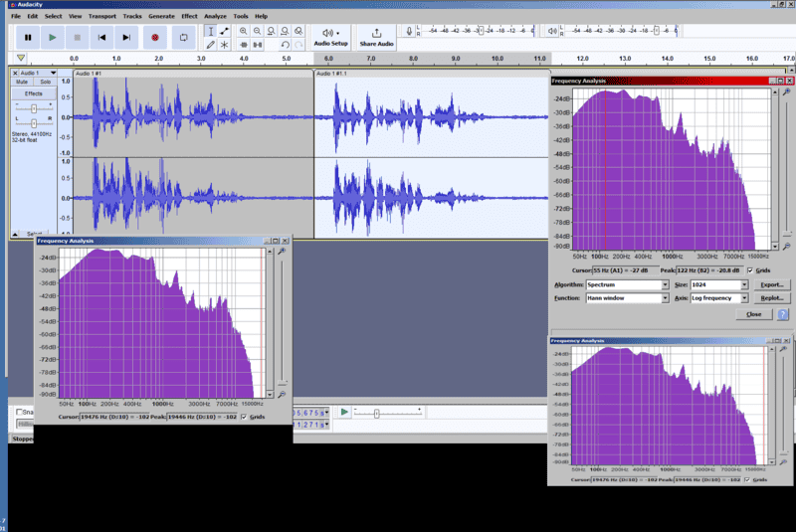Click Skip to End button
This screenshot has height=532, width=796.
(x=126, y=37)
